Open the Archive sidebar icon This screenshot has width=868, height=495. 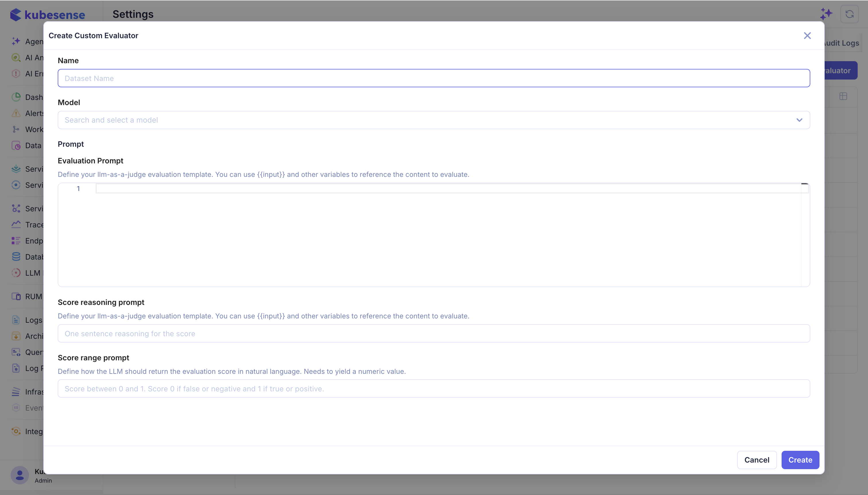click(15, 336)
